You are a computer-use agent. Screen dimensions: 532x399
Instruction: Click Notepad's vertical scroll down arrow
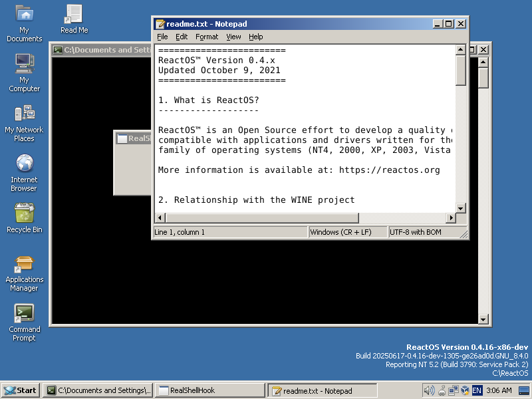(460, 208)
